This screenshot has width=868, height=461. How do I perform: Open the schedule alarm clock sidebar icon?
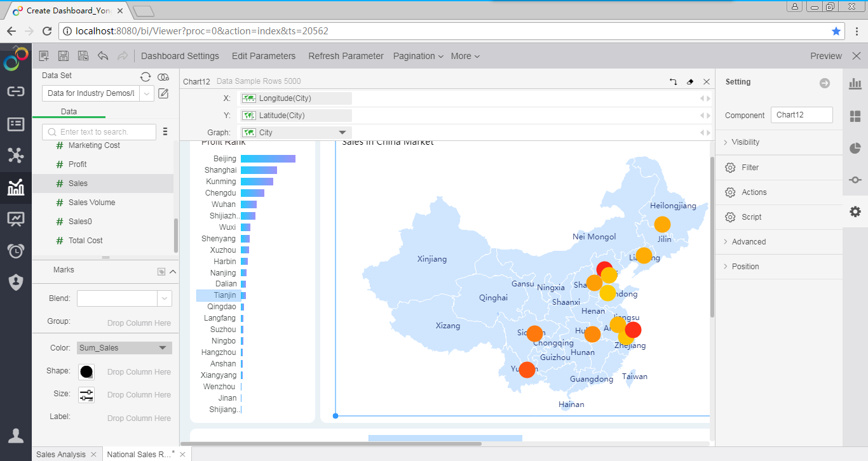(16, 251)
